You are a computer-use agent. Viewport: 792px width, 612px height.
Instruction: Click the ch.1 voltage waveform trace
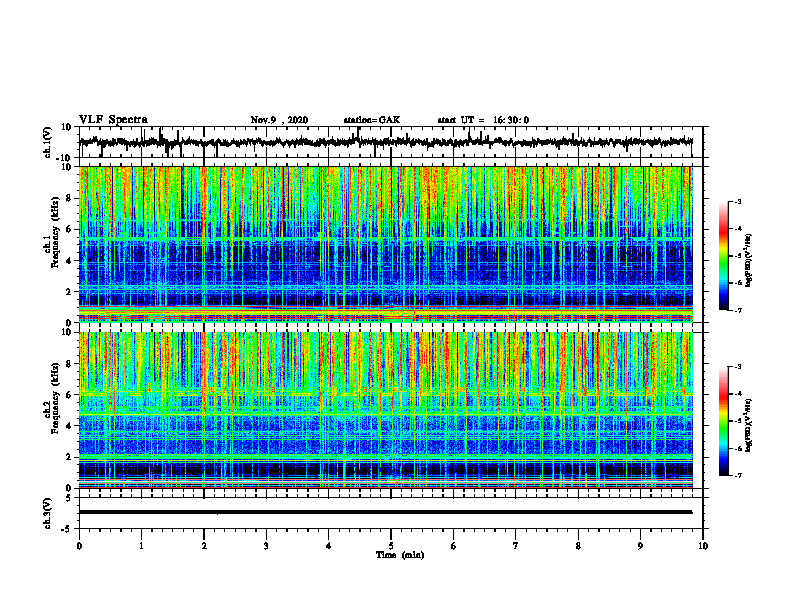click(385, 142)
